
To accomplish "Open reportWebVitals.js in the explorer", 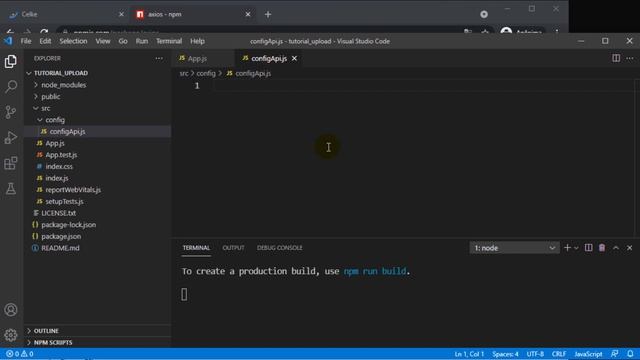I will pos(98,190).
